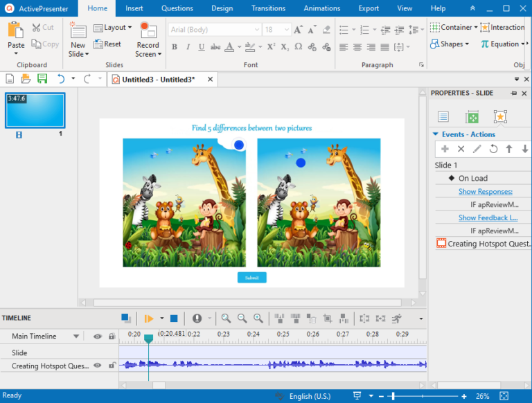Toggle Strikethrough formatting
The image size is (532, 403).
pyautogui.click(x=215, y=47)
